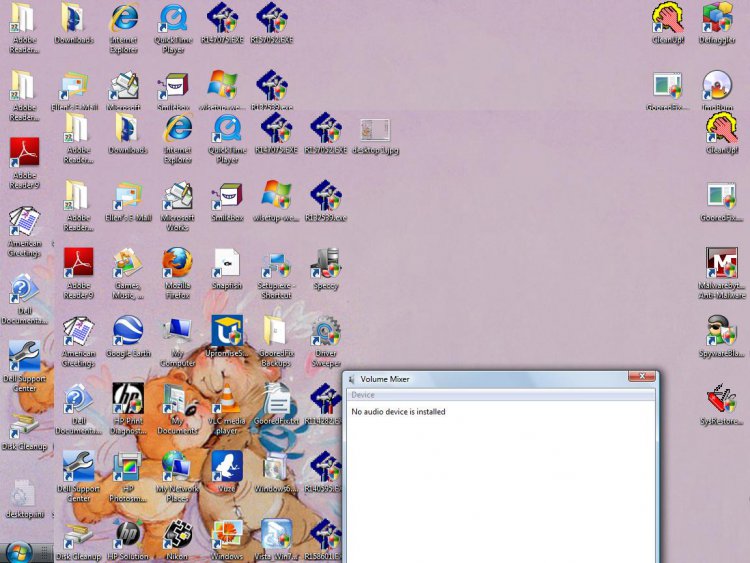Image resolution: width=750 pixels, height=563 pixels.
Task: Select the GooredFix.txt file
Action: click(276, 404)
